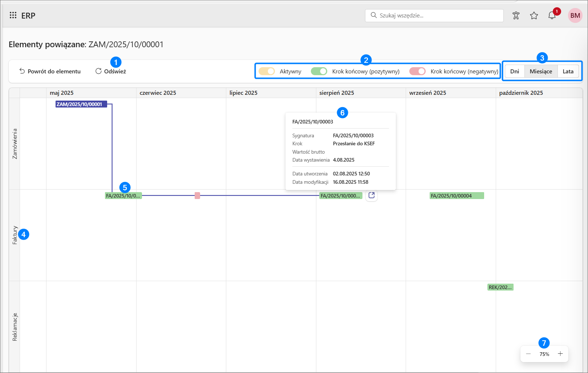Select the ZAM/2025/10/00001 order node
The height and width of the screenshot is (373, 588).
point(81,104)
